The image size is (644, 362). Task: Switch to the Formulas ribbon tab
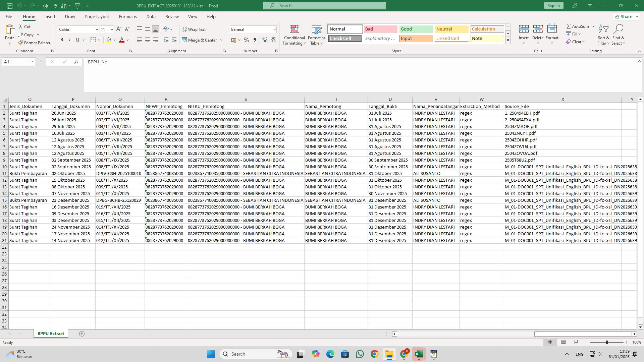click(x=128, y=16)
